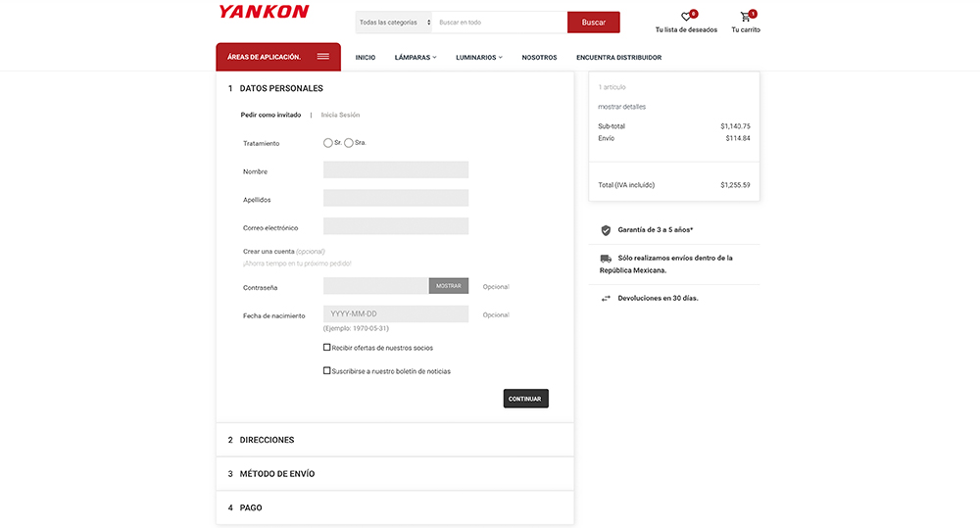Click the shipping truck icon
This screenshot has width=980, height=528.
point(606,259)
